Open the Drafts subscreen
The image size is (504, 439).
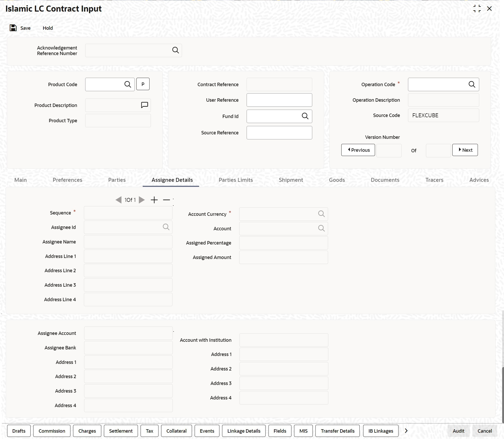(x=19, y=431)
